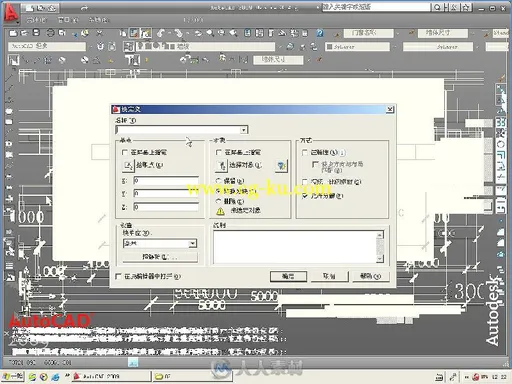Screen dimensions: 512x384
Task: Select the Pan hand tool icon
Action: 199,33
